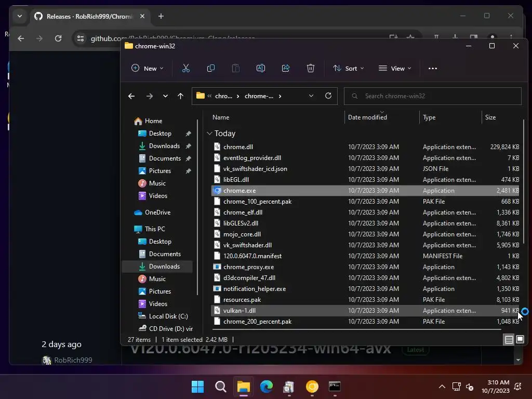
Task: Open the browser tab search dropdown
Action: (x=20, y=16)
